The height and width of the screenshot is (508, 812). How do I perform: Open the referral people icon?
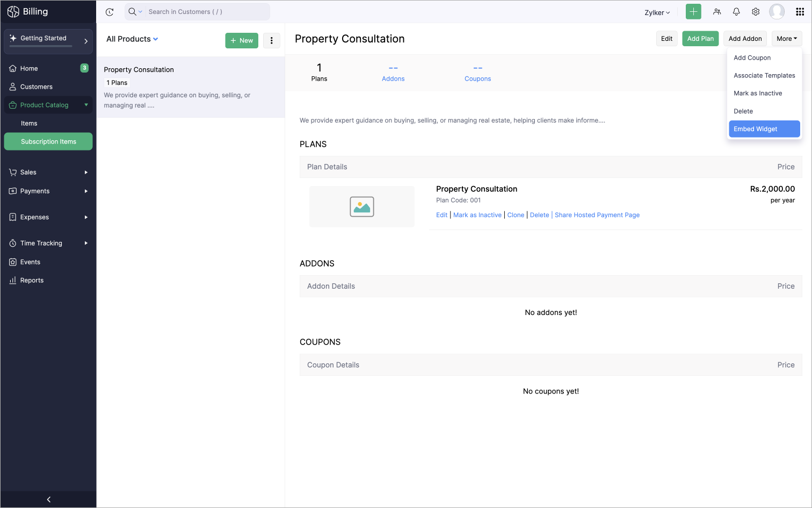pos(717,12)
